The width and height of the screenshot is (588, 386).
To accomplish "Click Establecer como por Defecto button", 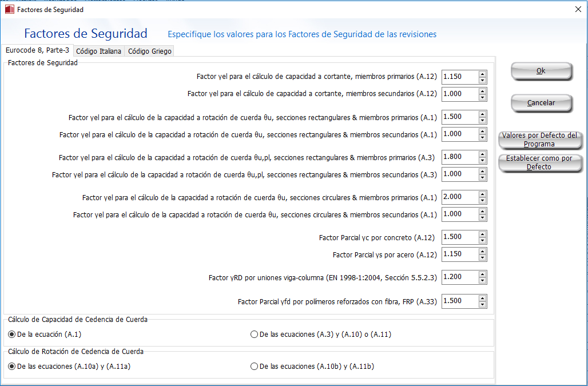I will (539, 162).
